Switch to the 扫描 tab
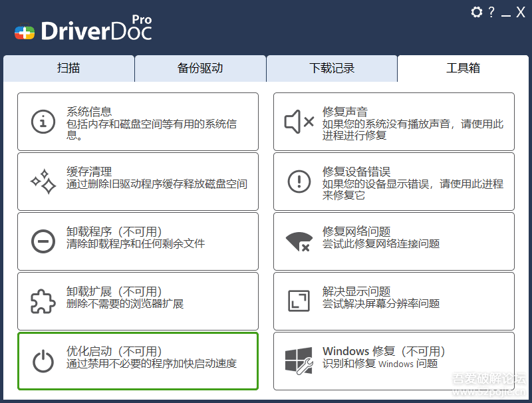Image resolution: width=532 pixels, height=403 pixels. [x=69, y=68]
